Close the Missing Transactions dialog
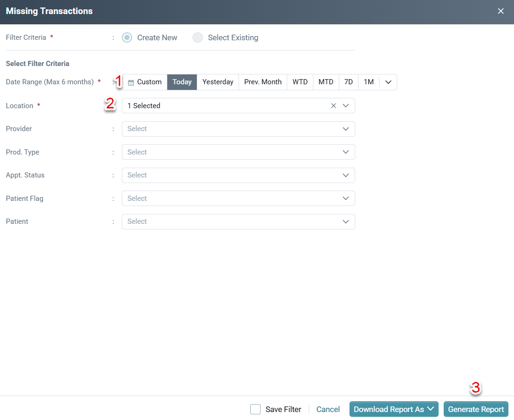The width and height of the screenshot is (514, 420). pos(500,11)
